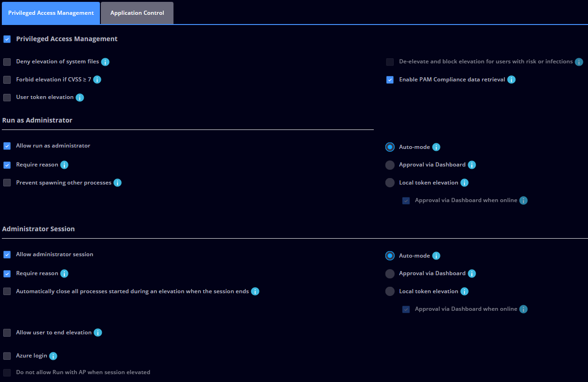Open info icon for Allow user to end elevation
The height and width of the screenshot is (382, 588).
click(98, 333)
